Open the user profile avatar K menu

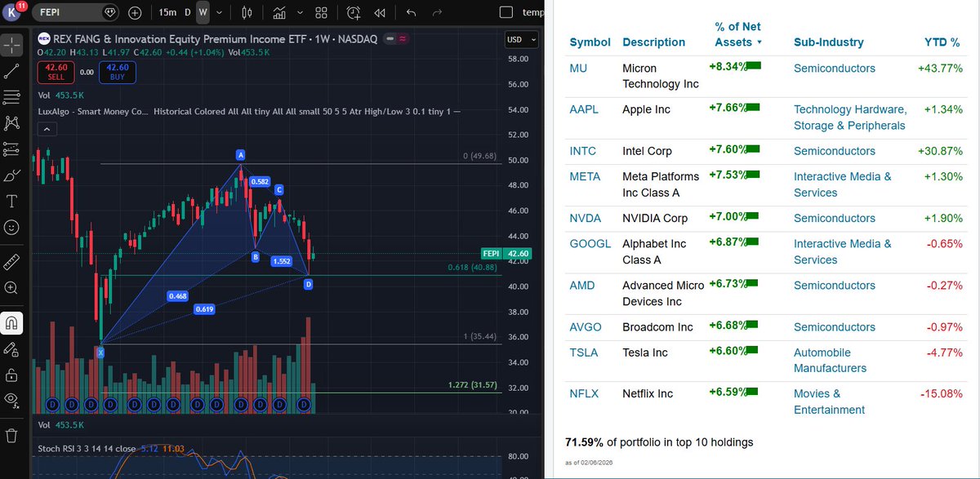click(13, 12)
